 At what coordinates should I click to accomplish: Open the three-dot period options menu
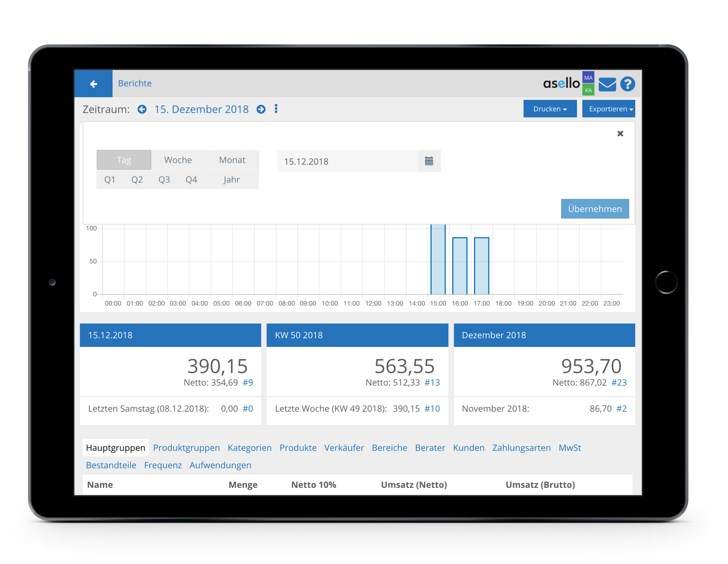pos(276,109)
